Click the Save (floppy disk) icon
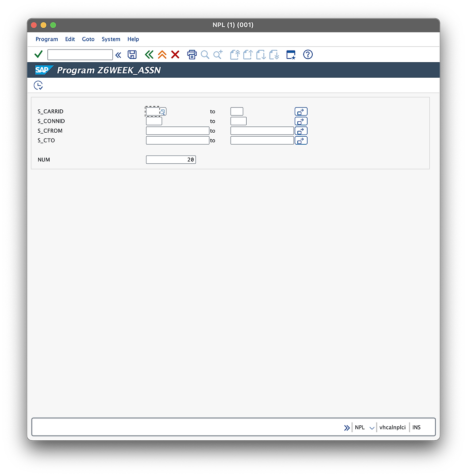 (x=132, y=55)
